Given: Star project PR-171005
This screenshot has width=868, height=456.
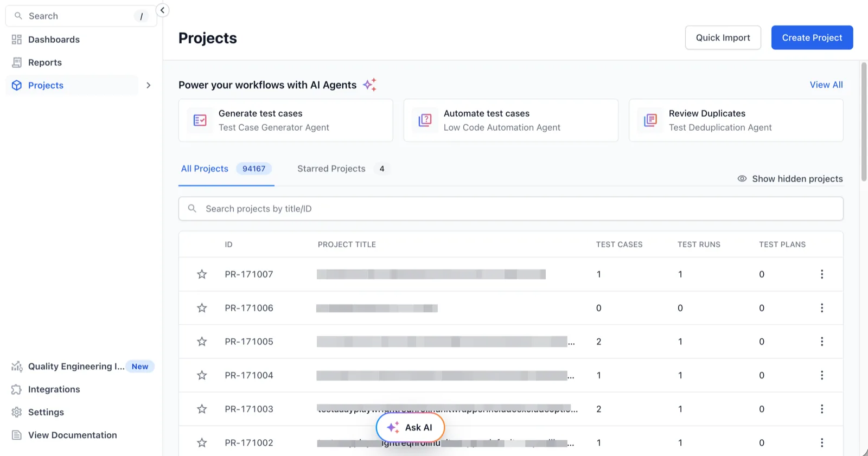Looking at the screenshot, I should pyautogui.click(x=202, y=342).
